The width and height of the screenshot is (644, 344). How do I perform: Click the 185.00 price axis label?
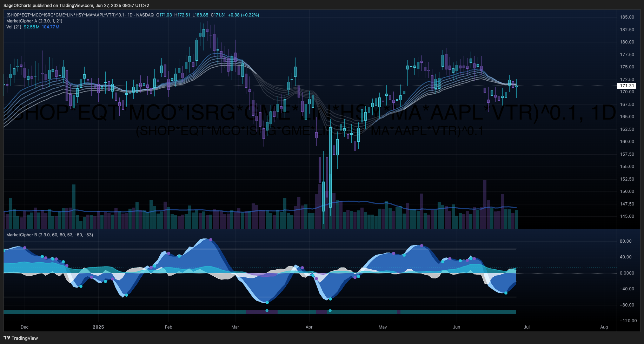[x=627, y=17]
